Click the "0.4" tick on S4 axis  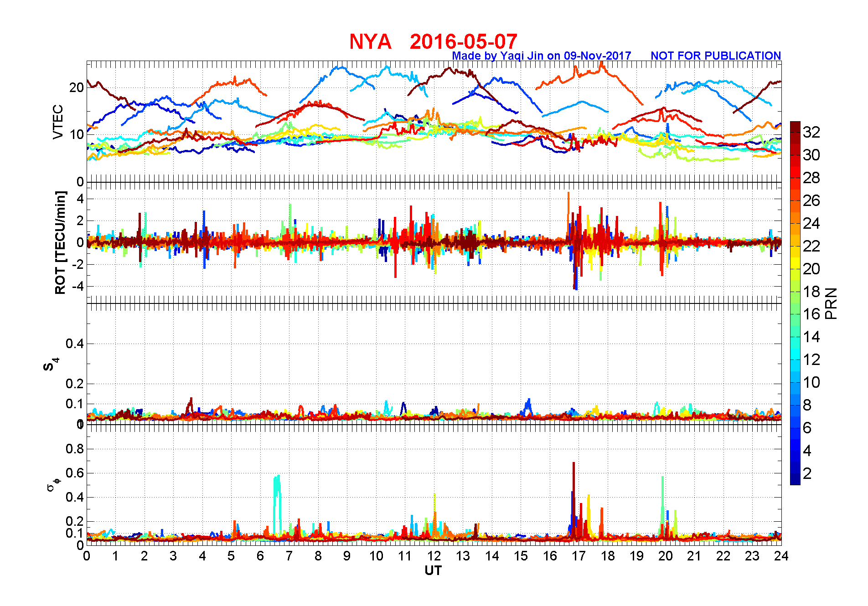coord(75,344)
